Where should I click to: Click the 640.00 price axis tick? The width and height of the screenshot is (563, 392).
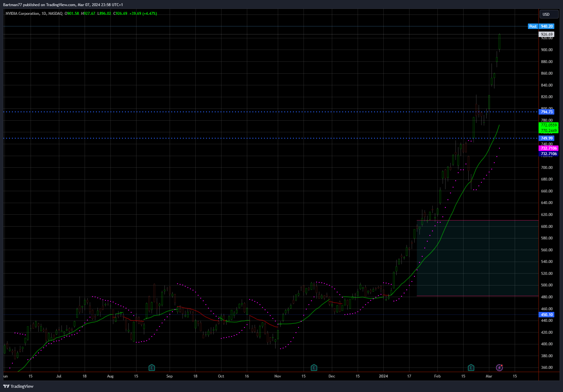(547, 203)
